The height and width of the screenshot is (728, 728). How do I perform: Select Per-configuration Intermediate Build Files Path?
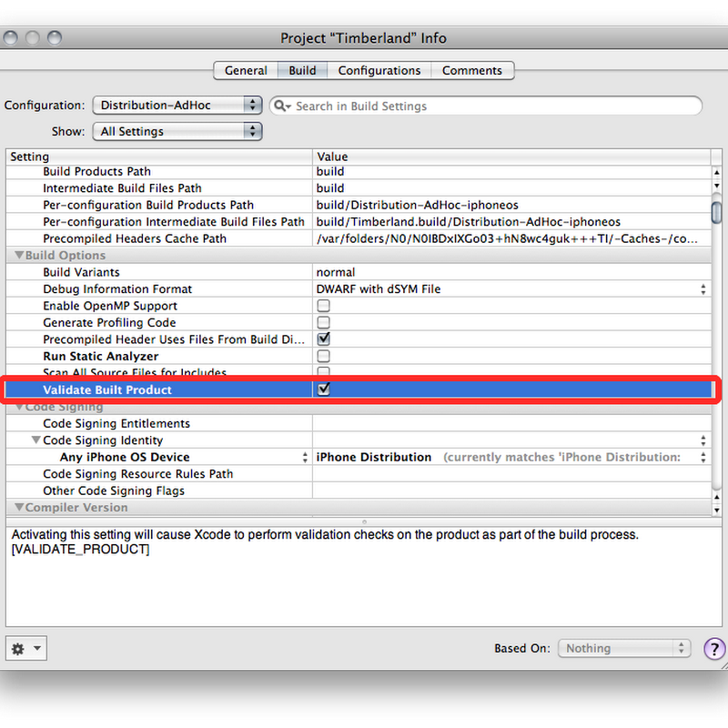[x=359, y=221]
